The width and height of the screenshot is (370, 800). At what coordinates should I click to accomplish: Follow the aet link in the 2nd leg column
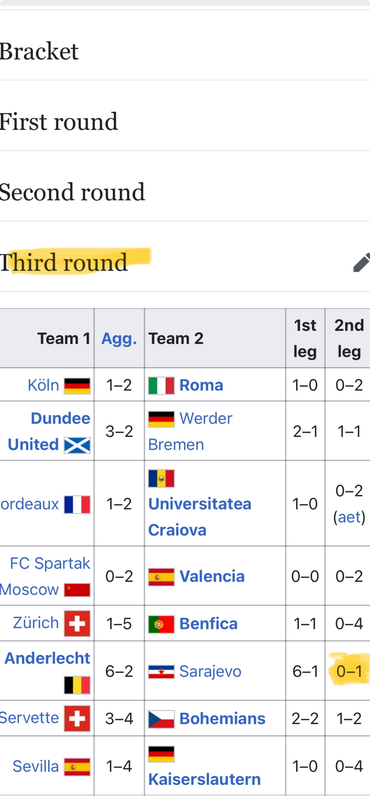click(349, 517)
